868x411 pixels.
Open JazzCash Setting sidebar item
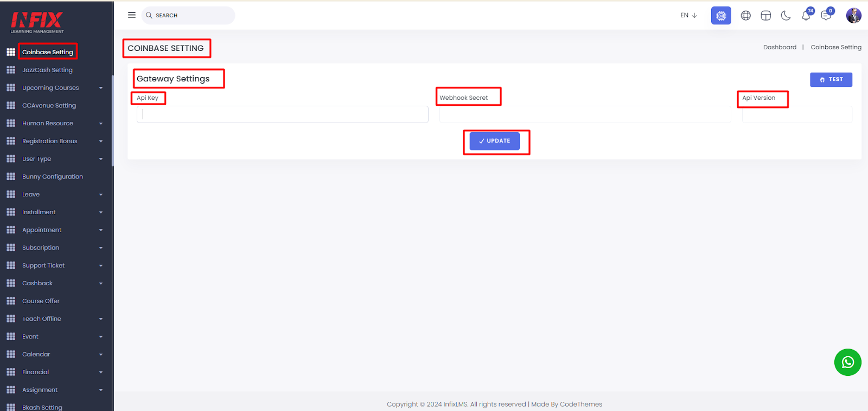coord(47,70)
